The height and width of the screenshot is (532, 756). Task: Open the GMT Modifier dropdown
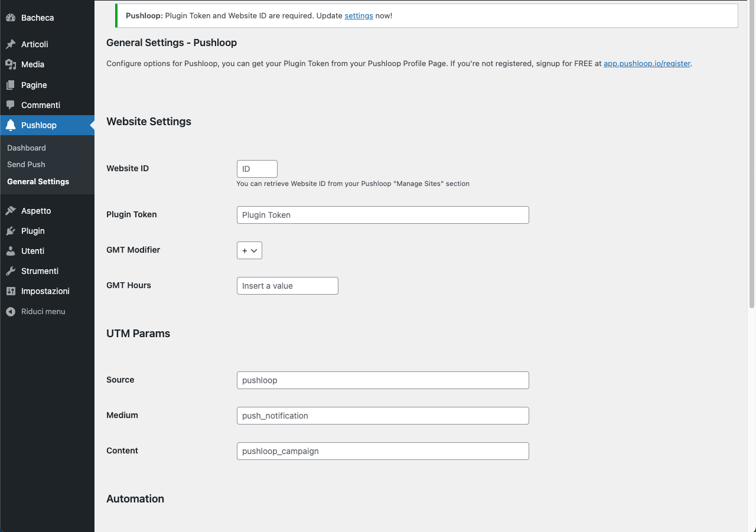click(249, 250)
